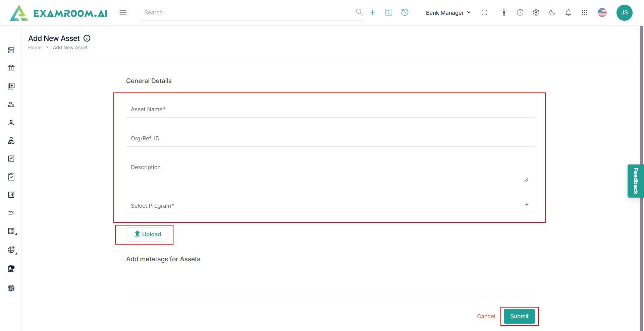Focus the Asset Name field
This screenshot has width=644, height=331.
point(330,109)
